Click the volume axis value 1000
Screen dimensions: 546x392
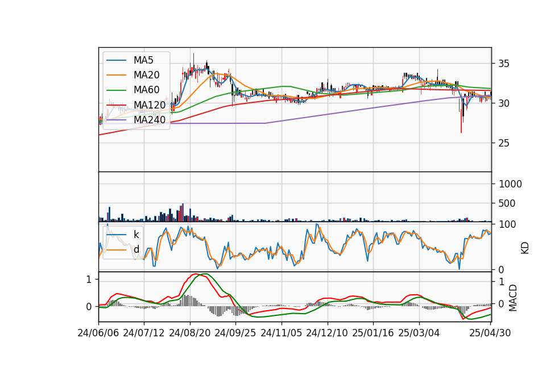pyautogui.click(x=511, y=184)
